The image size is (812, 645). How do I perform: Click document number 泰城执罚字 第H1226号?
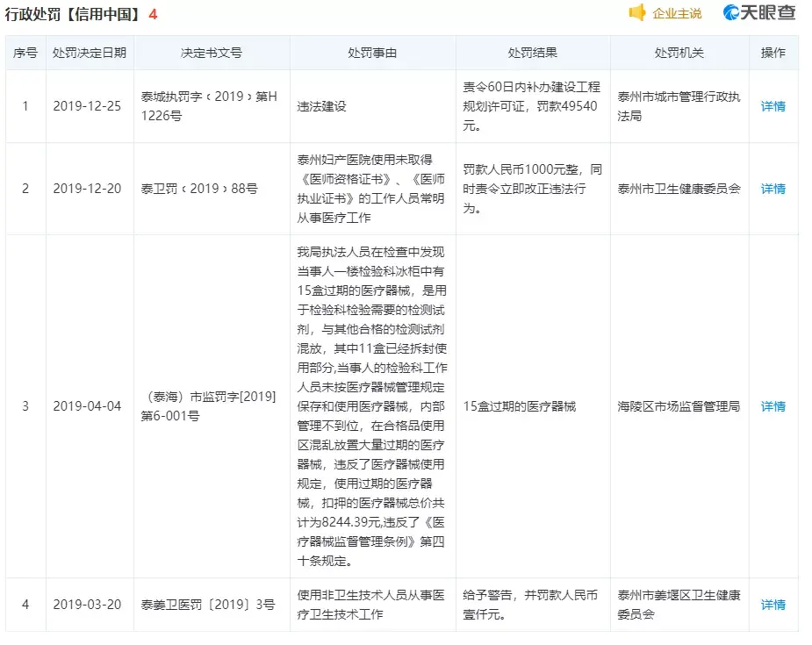pyautogui.click(x=209, y=106)
